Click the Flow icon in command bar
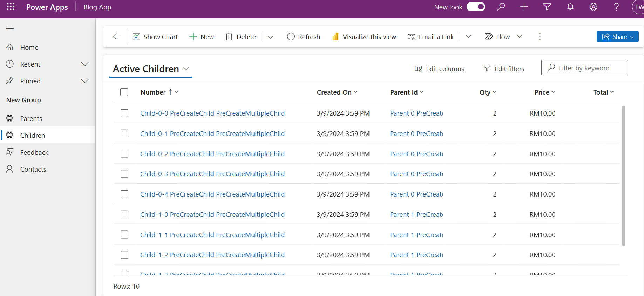The height and width of the screenshot is (296, 644). tap(489, 36)
